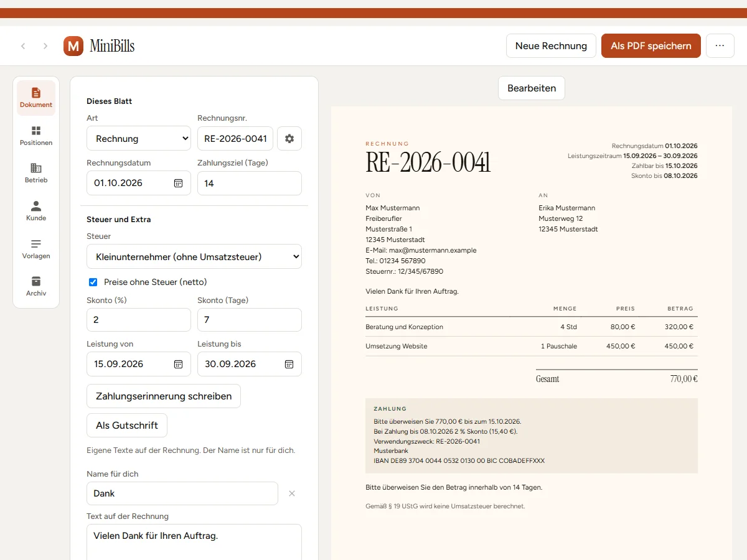Click the Tel.: 01234 567890 line

[396, 261]
